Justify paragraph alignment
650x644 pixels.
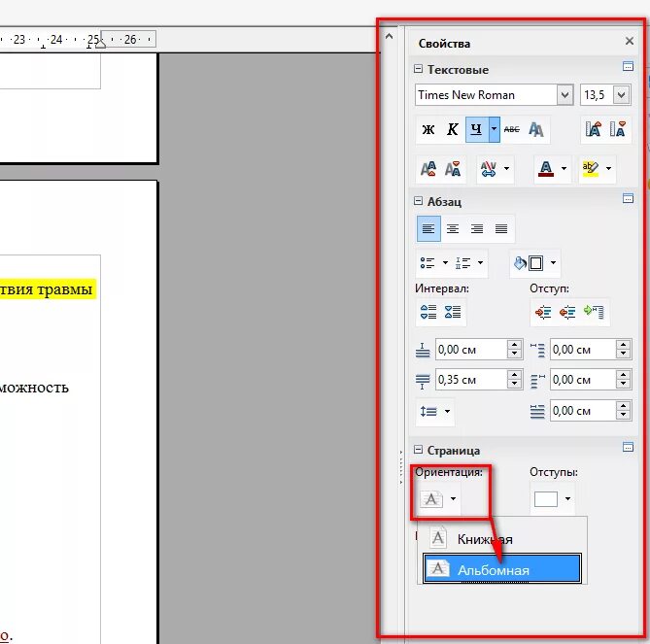tap(501, 229)
